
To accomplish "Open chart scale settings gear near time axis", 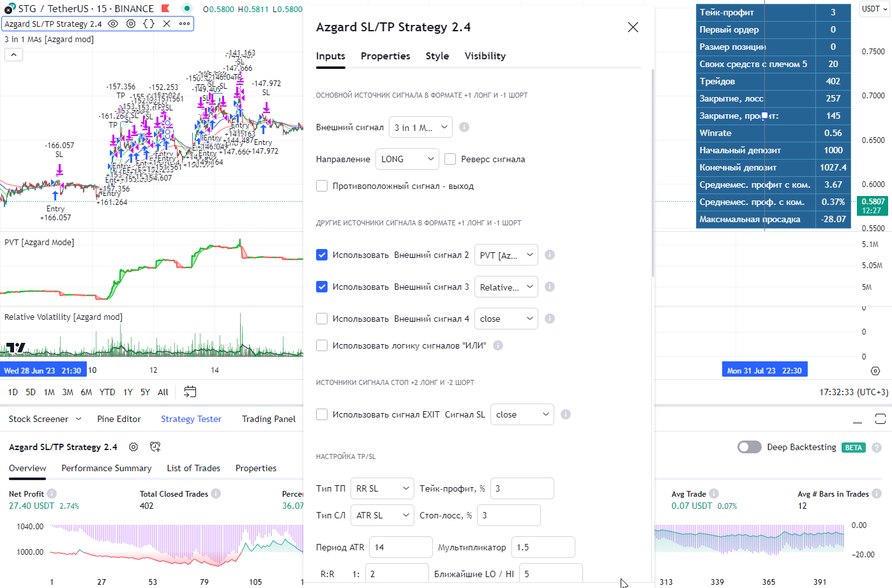I will click(875, 371).
